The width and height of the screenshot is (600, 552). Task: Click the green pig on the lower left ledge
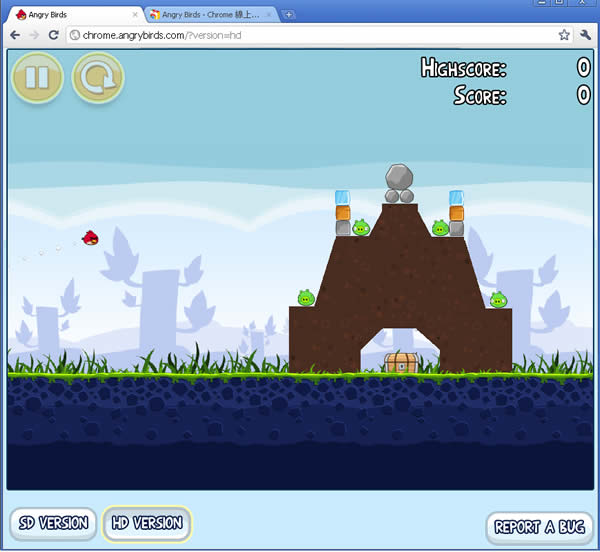pos(306,298)
